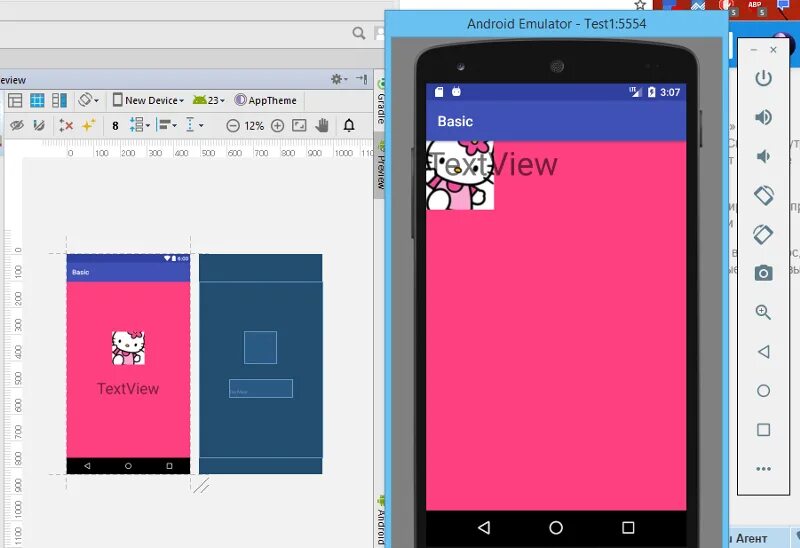Tap the TextView text in the emulator app
Screen dimensions: 800x548
tap(494, 164)
